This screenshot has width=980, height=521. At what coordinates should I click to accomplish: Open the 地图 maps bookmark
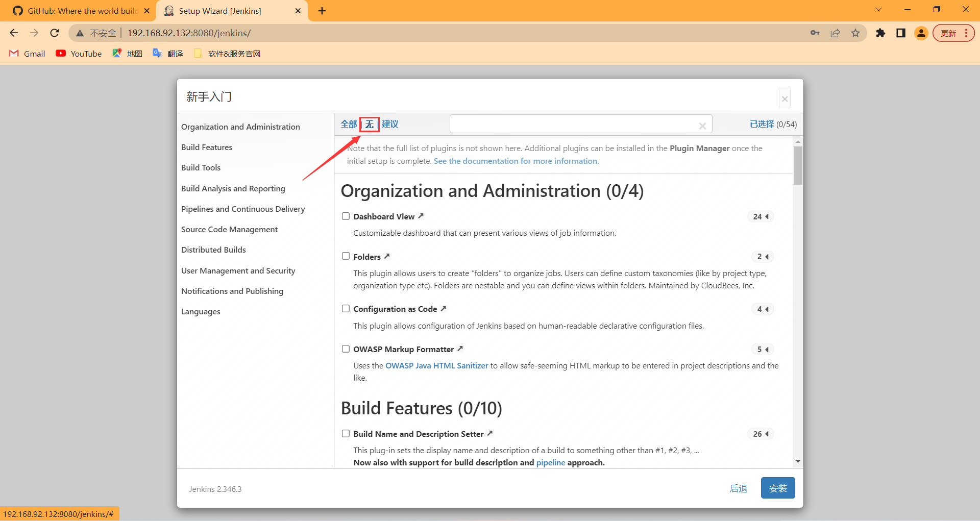click(x=128, y=54)
